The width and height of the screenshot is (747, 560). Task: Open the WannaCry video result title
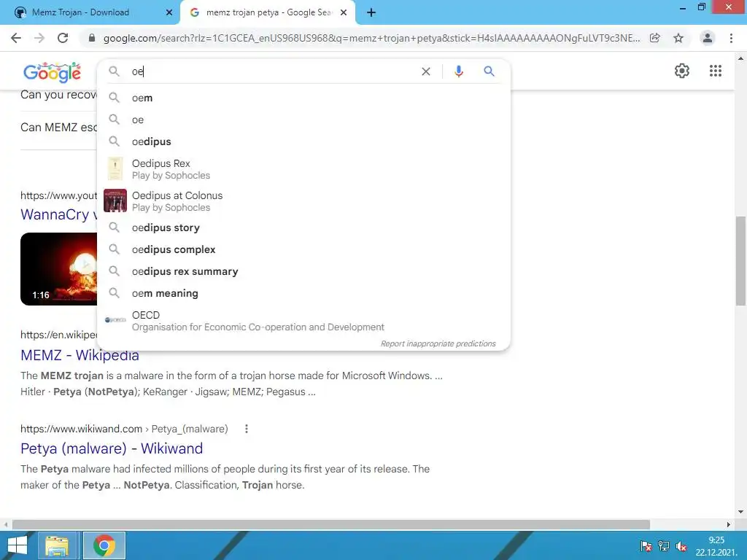(59, 215)
